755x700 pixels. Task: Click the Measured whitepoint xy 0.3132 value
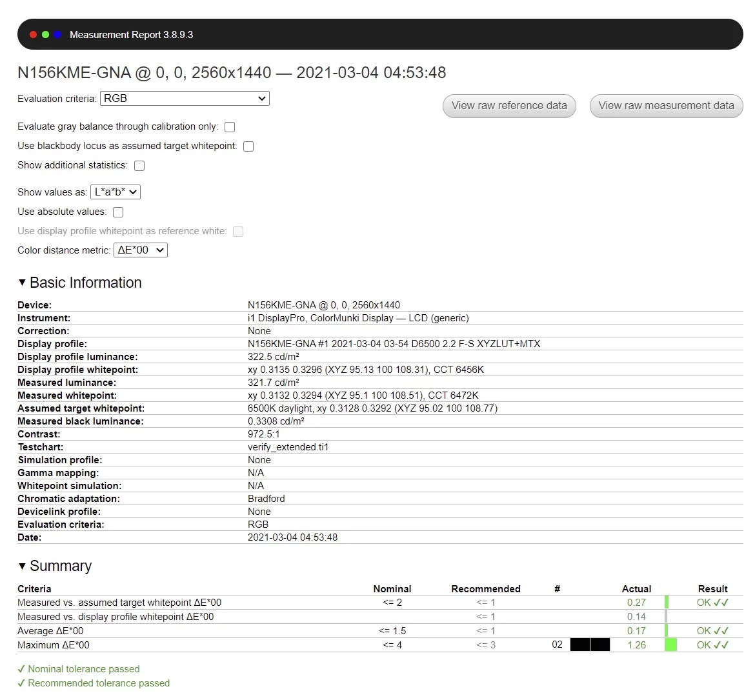[363, 395]
